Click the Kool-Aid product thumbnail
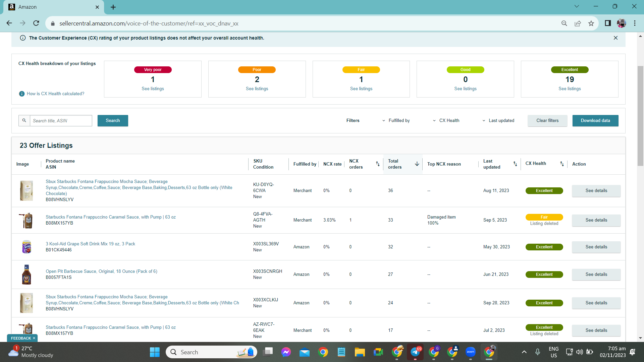The image size is (644, 362). [26, 247]
